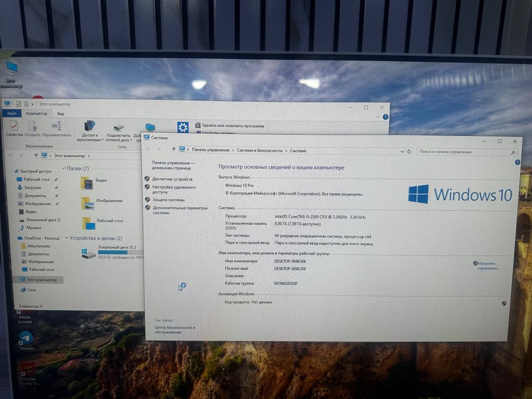Collapse the Explorer ribbon with the chevron
The width and height of the screenshot is (532, 399).
coord(378,117)
